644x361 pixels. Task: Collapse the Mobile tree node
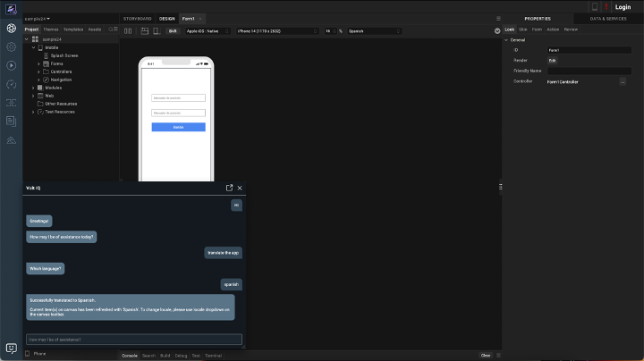(x=33, y=47)
